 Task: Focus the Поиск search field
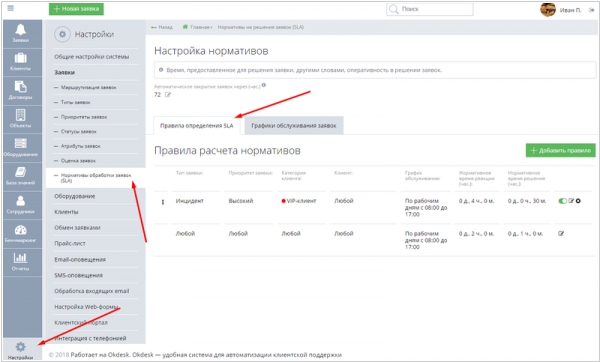[430, 9]
